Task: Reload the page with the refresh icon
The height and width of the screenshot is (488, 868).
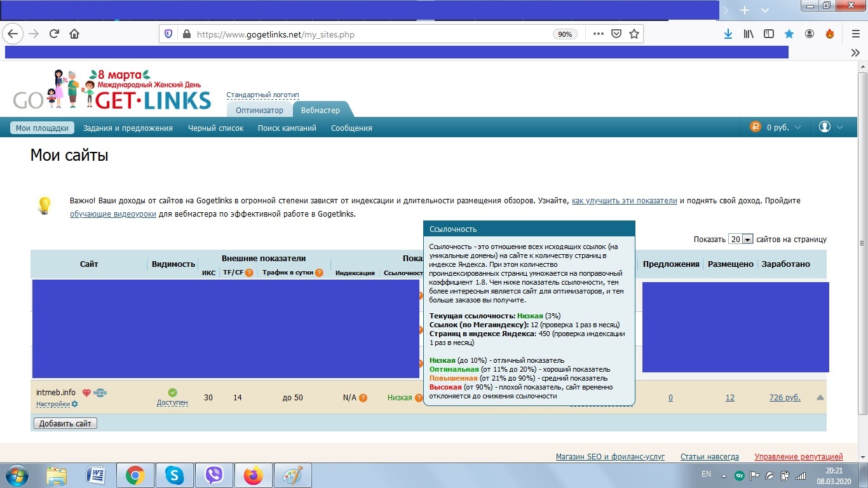Action: click(55, 34)
